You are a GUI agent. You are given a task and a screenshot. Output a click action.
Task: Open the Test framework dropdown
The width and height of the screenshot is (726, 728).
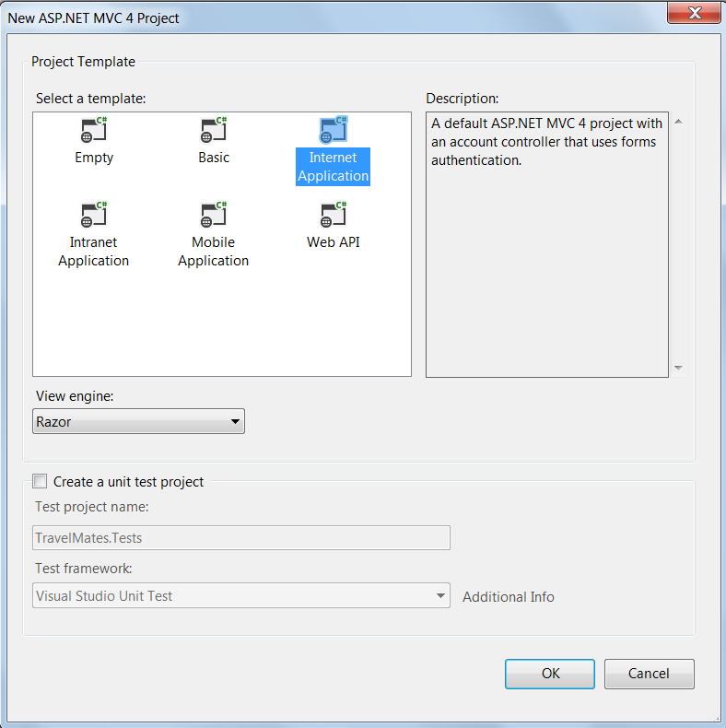click(240, 595)
